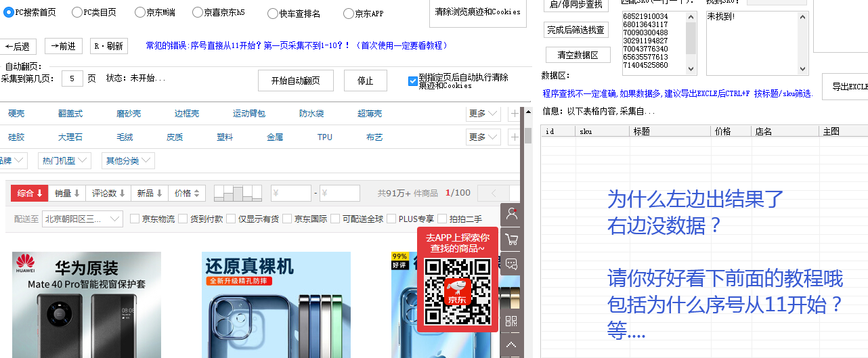
Task: Click the R·刷新 refresh button
Action: (x=108, y=46)
